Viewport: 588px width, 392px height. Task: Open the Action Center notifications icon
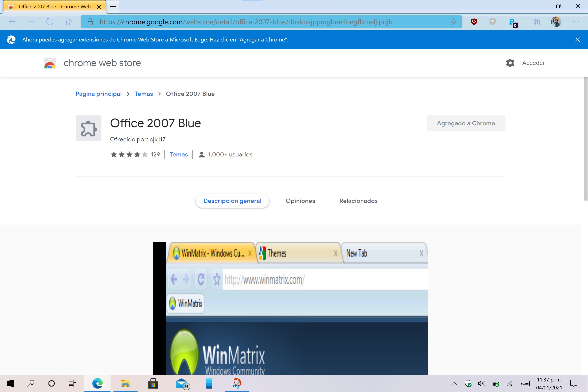pos(574,383)
